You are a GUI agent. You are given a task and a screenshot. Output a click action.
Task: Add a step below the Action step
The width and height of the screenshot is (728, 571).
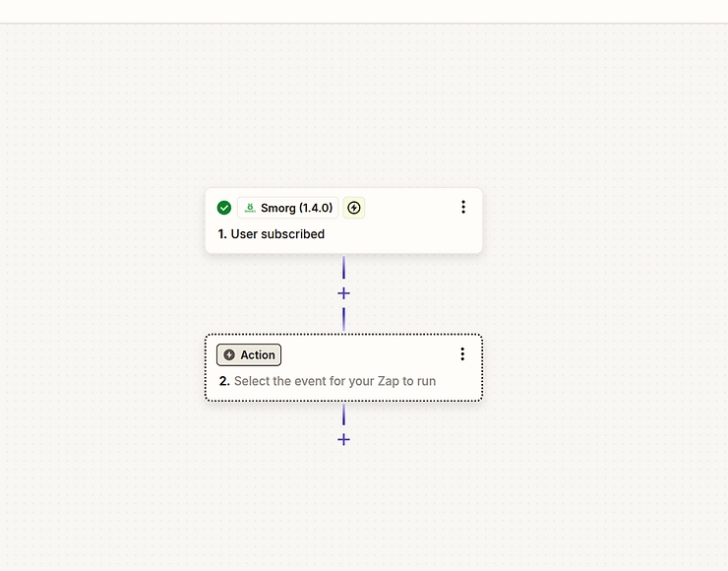point(343,439)
